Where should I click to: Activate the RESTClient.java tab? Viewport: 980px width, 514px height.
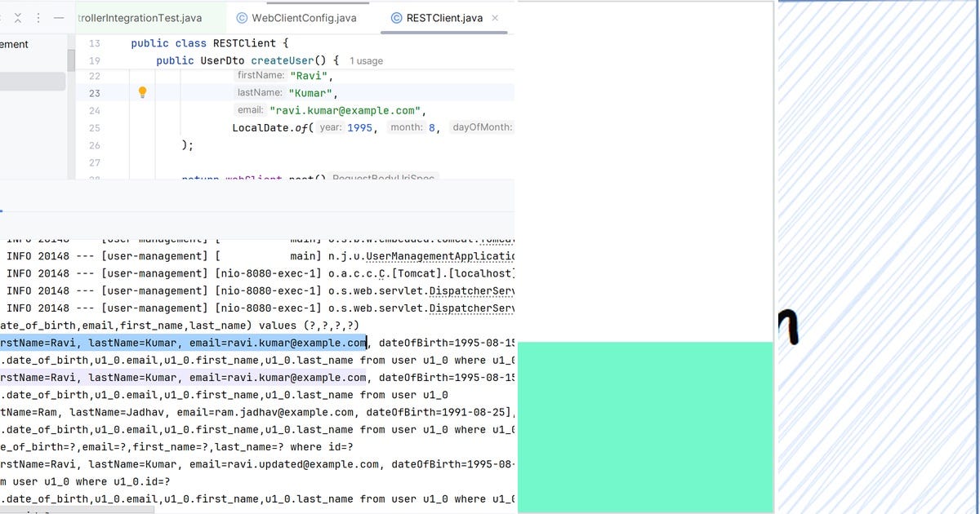pos(445,17)
